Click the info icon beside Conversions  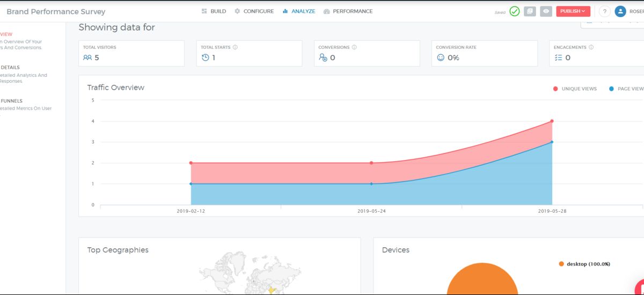pos(354,47)
